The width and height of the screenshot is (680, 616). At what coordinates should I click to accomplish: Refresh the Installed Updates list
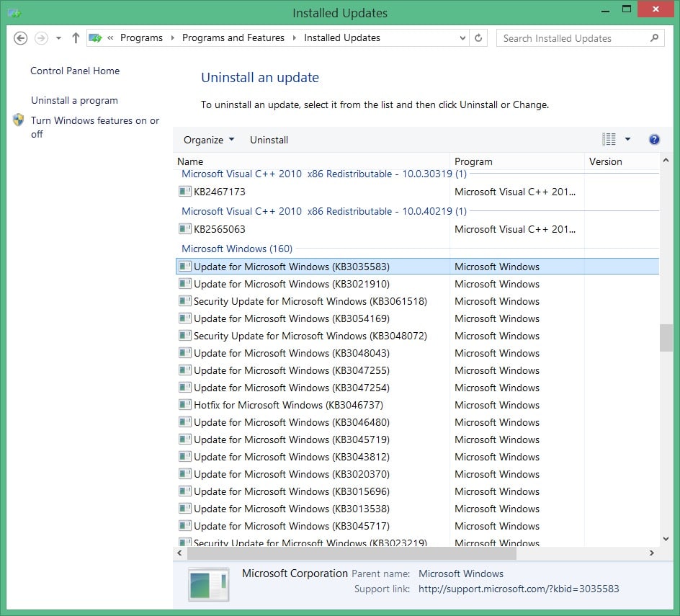click(478, 38)
